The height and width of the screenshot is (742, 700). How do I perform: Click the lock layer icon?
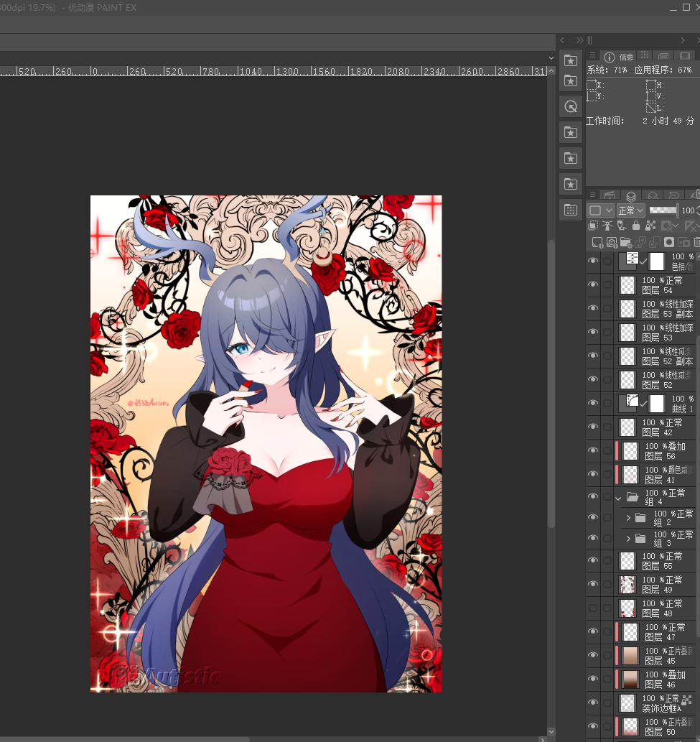(635, 226)
